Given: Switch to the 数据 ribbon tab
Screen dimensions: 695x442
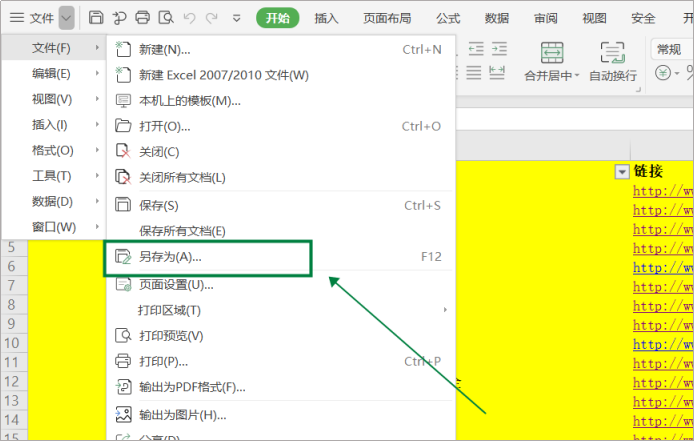Looking at the screenshot, I should (x=496, y=18).
